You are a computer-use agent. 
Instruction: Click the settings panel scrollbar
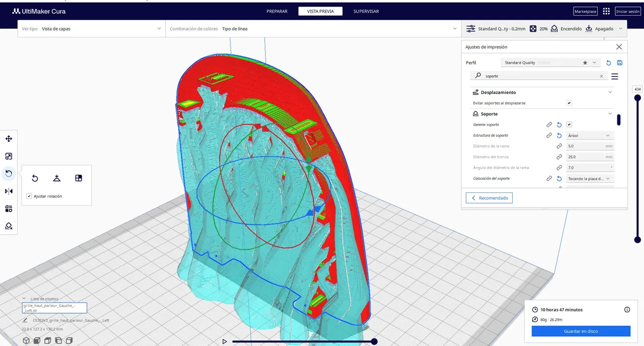(619, 120)
